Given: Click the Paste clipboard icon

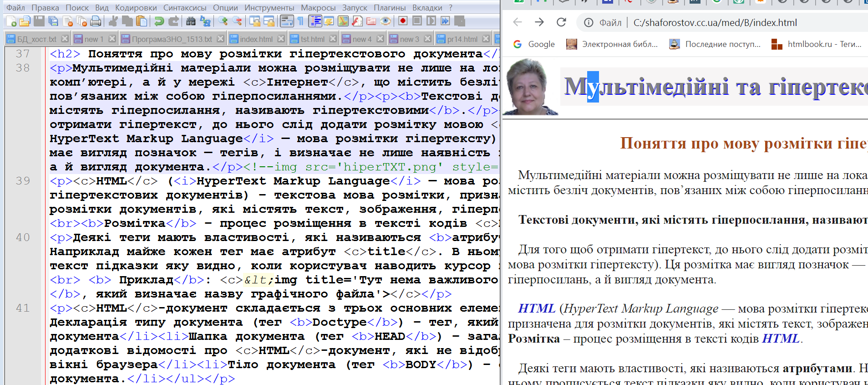Looking at the screenshot, I should (x=142, y=21).
